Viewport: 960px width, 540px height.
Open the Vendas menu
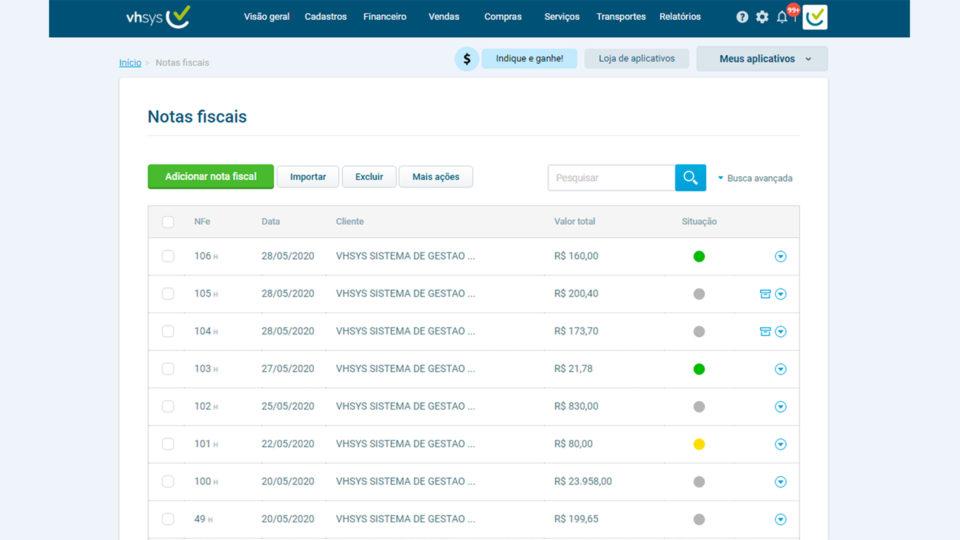[444, 17]
